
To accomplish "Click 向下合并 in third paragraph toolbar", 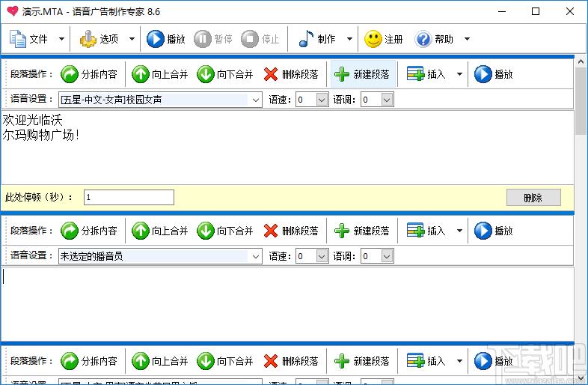I will coord(225,361).
